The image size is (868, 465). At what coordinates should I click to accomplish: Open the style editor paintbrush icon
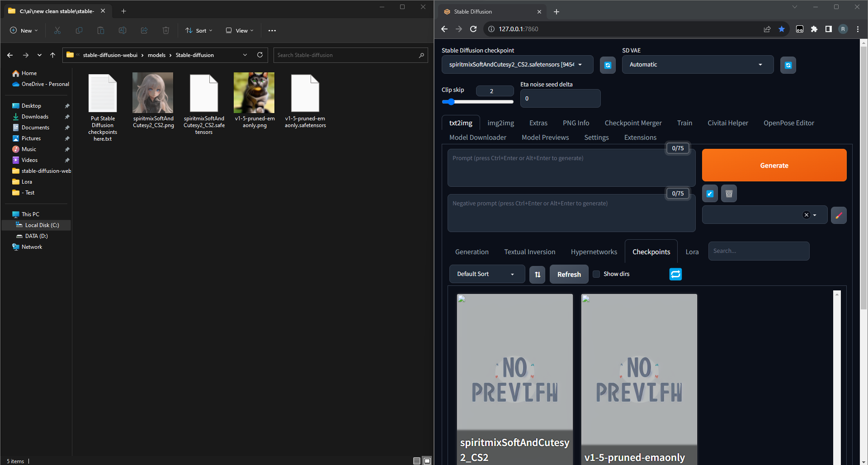click(x=839, y=215)
